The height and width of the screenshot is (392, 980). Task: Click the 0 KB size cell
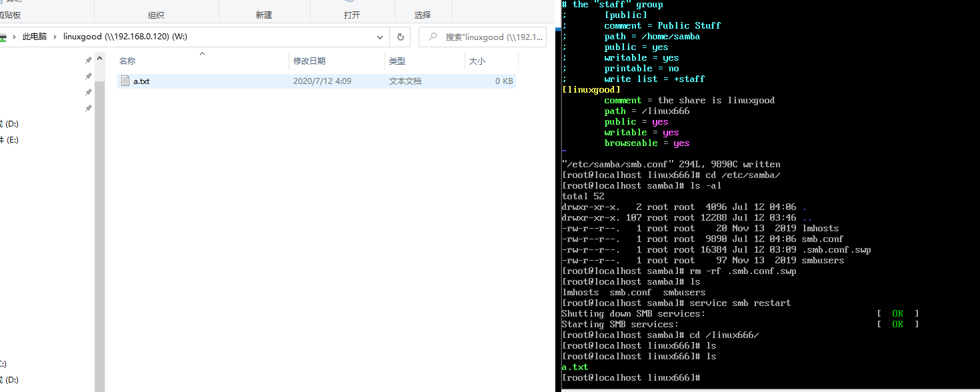(504, 81)
